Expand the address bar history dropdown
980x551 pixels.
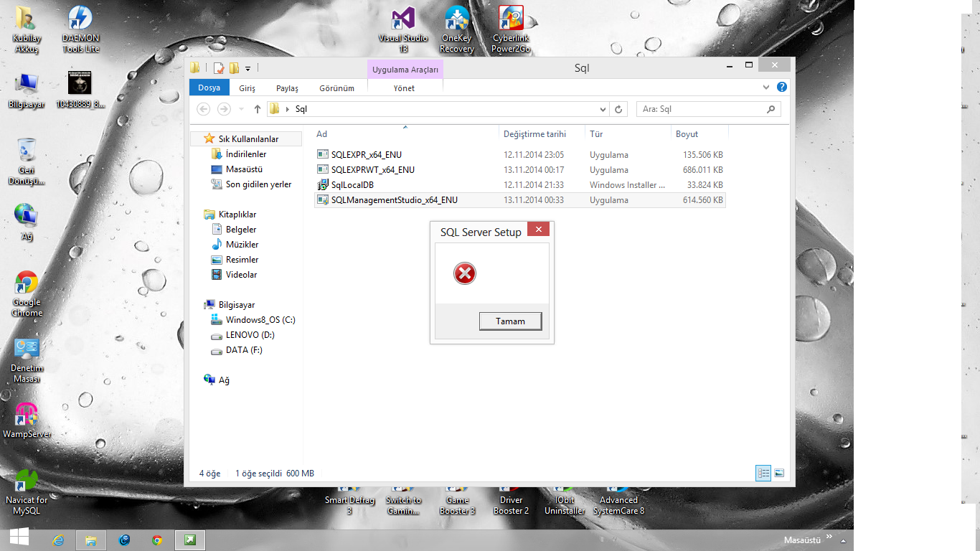(x=603, y=110)
